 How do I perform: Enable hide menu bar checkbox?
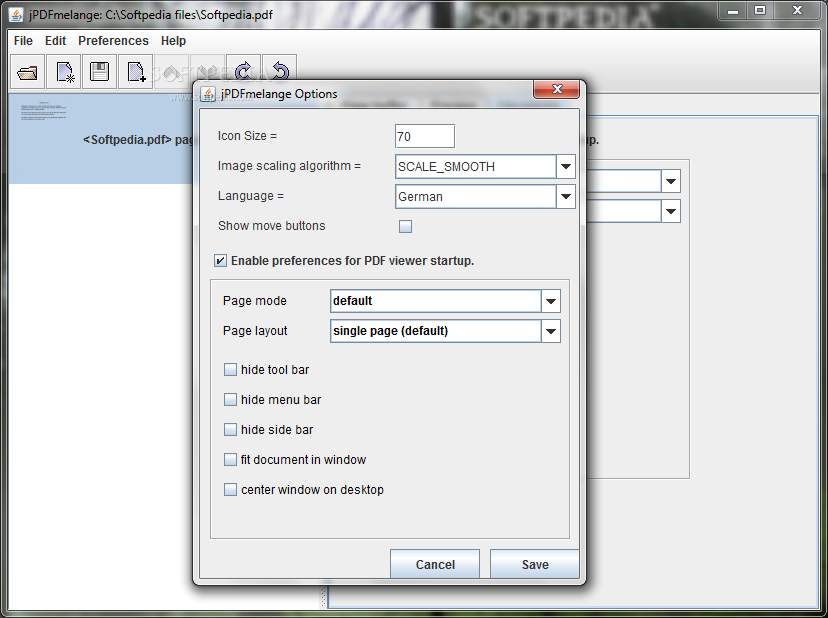coord(230,399)
